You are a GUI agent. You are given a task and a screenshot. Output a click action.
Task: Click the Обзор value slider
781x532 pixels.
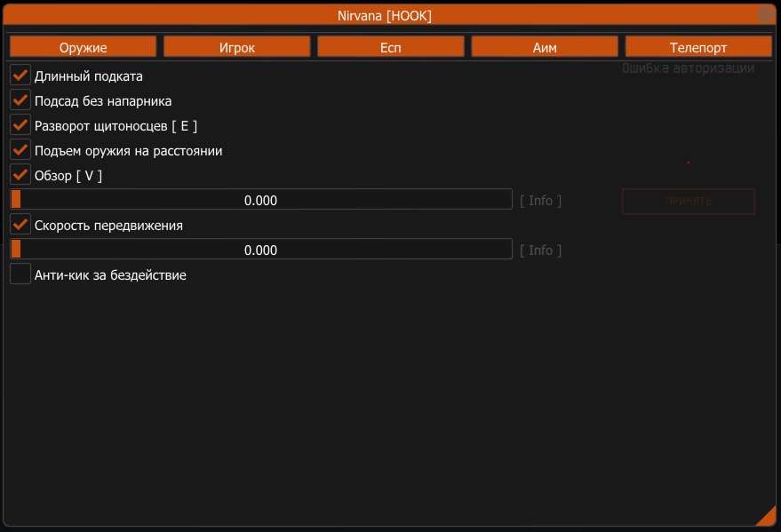261,199
